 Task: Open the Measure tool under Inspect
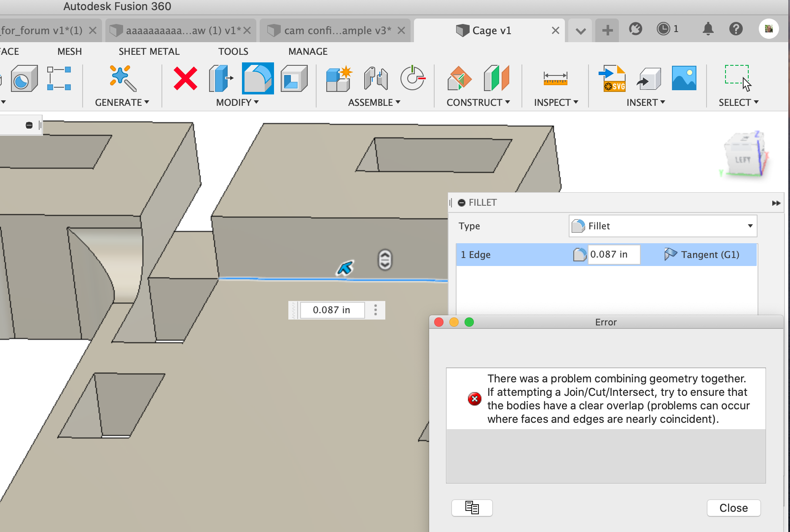(x=556, y=78)
